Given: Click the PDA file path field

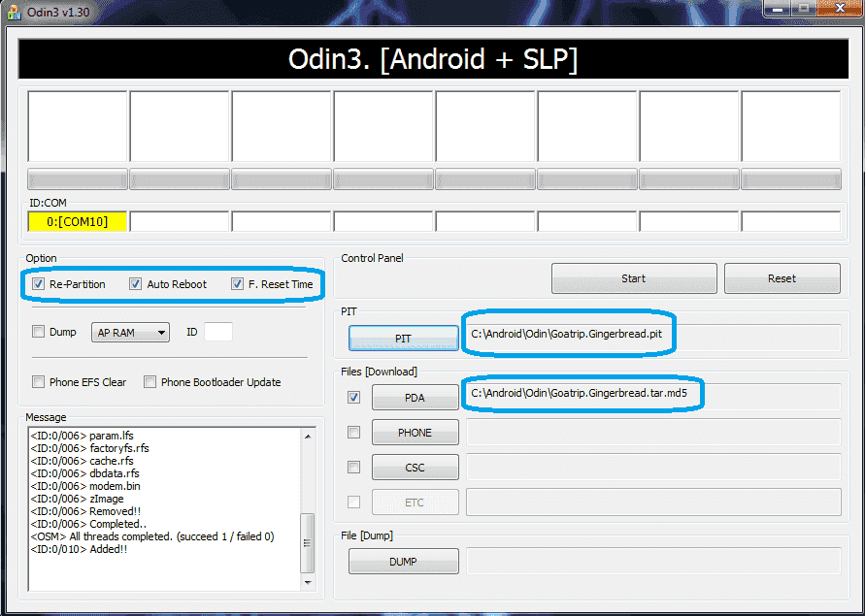Looking at the screenshot, I should tap(653, 397).
